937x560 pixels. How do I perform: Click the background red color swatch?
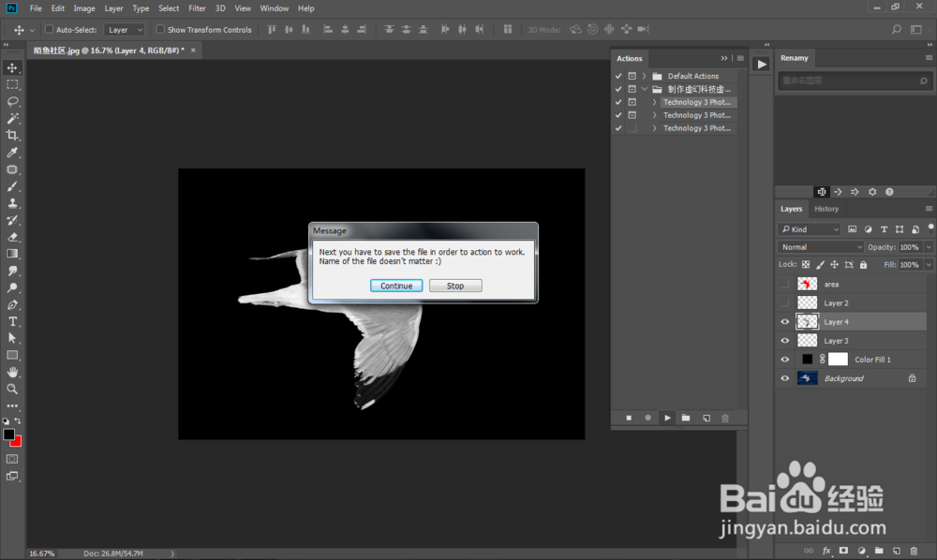pyautogui.click(x=17, y=442)
